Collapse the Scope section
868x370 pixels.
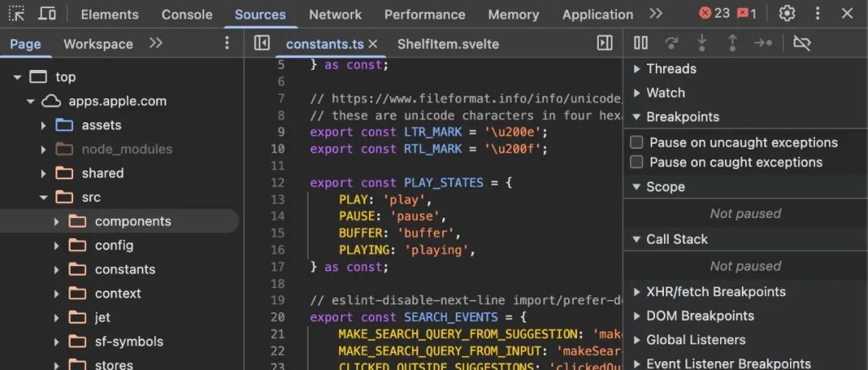637,187
